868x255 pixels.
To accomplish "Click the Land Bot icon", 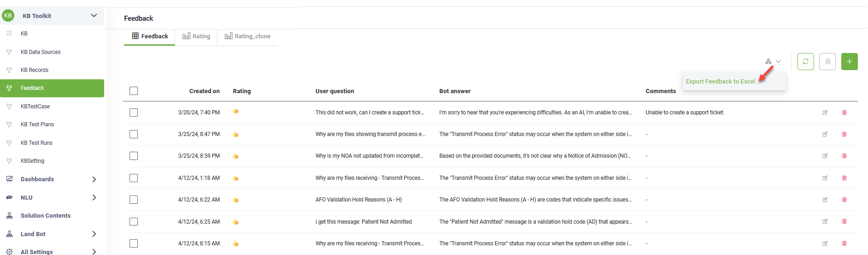I will click(9, 234).
